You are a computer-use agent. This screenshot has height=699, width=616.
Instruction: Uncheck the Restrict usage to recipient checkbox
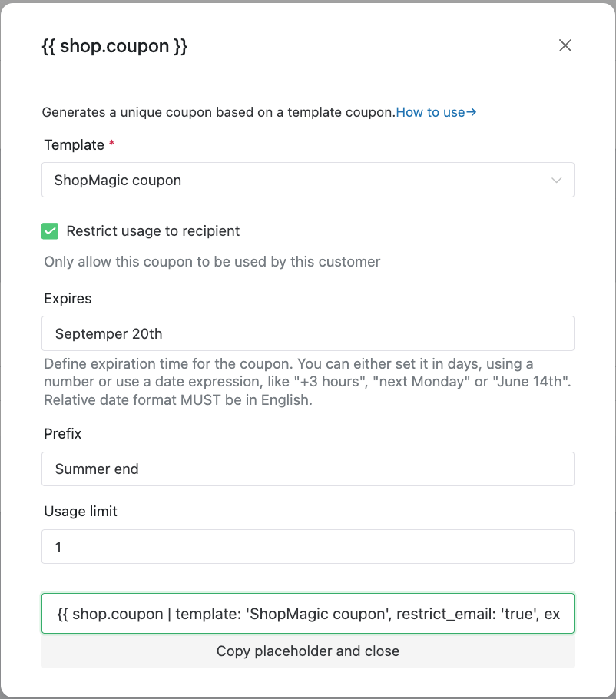[x=50, y=231]
